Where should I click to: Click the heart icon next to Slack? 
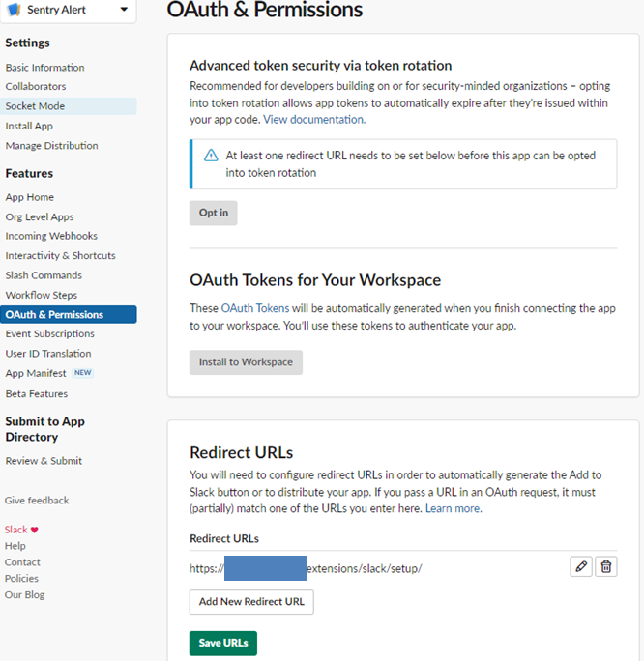[x=35, y=530]
